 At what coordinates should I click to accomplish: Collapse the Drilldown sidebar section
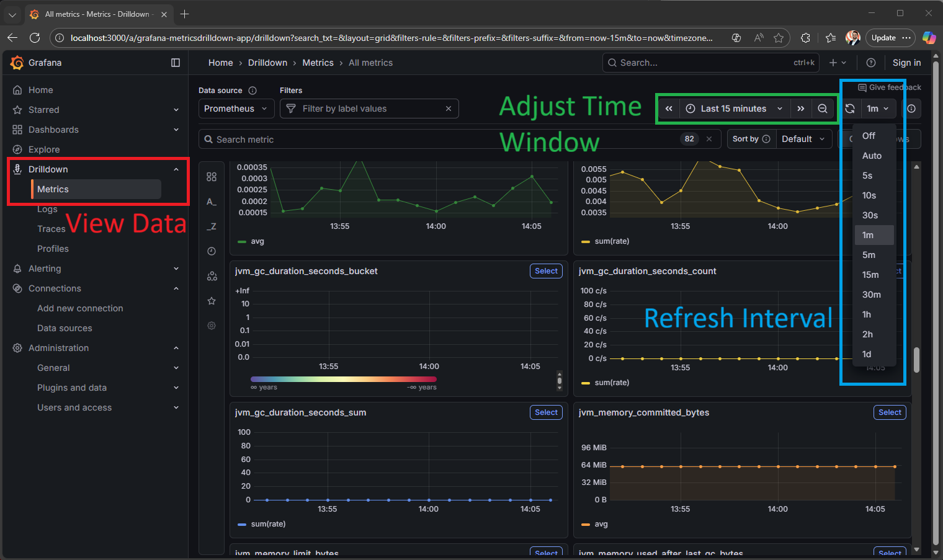176,169
